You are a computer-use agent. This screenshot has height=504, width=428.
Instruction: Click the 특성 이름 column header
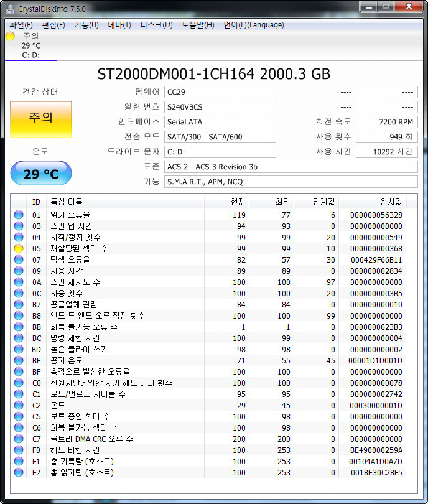(125, 202)
